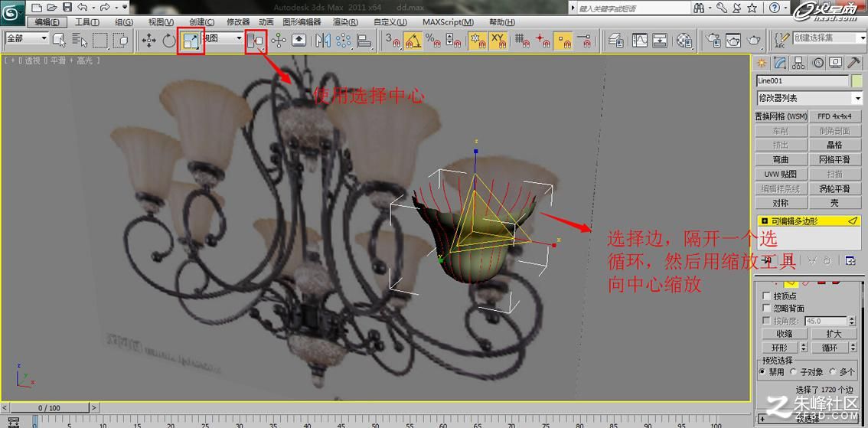Choose the Rectangular Selection Region tool
This screenshot has height=428, width=868.
point(100,40)
